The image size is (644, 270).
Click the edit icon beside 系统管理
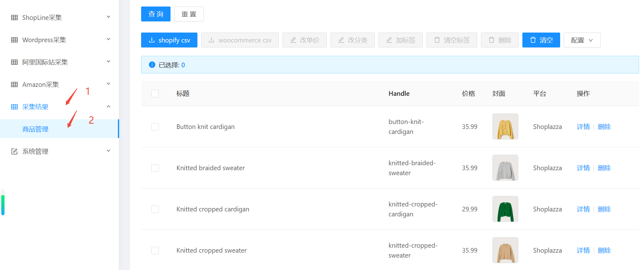coord(14,151)
